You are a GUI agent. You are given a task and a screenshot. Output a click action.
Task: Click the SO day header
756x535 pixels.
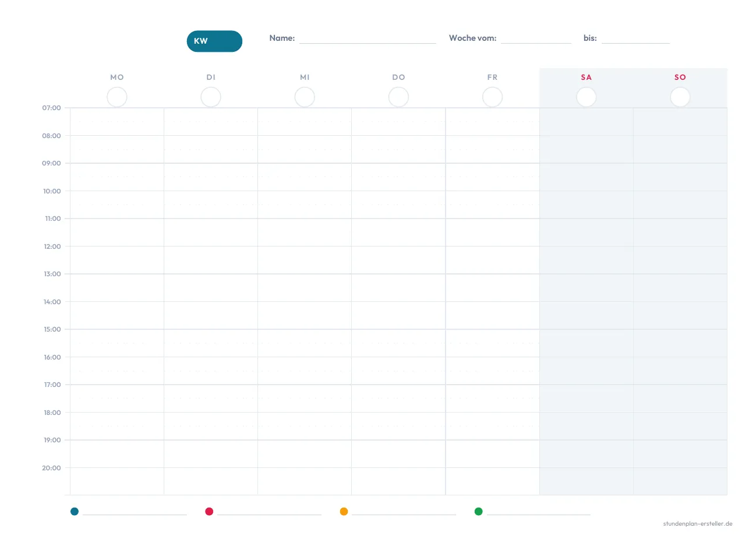680,77
